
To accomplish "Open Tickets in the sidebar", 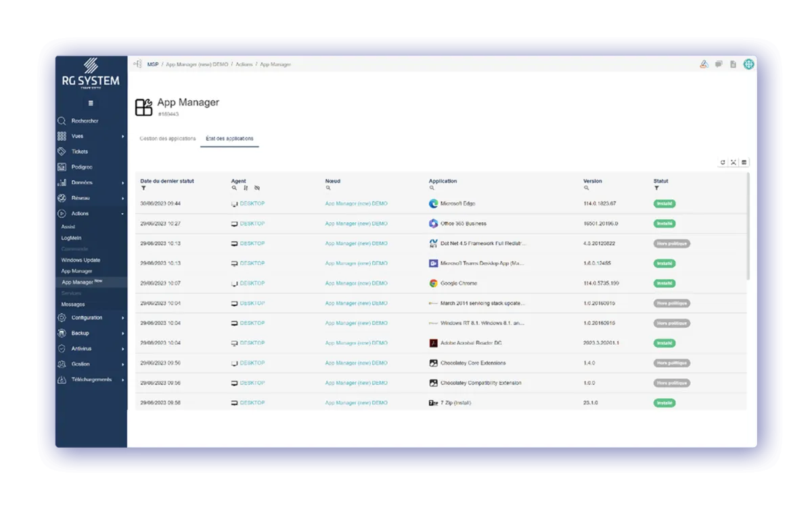I will pyautogui.click(x=79, y=152).
